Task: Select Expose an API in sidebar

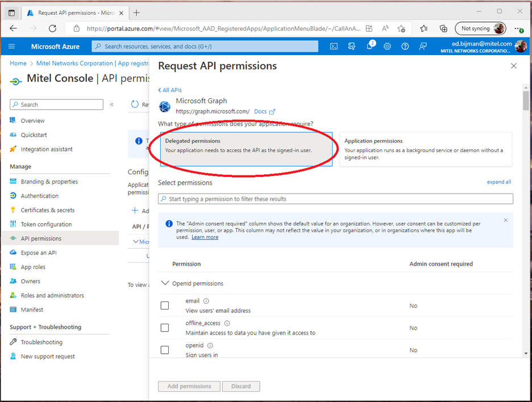Action: 38,253
